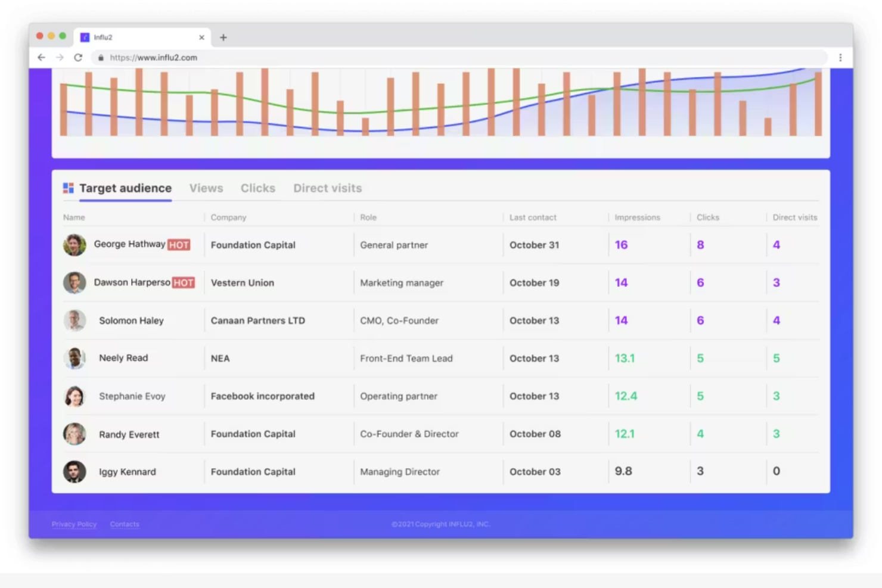Open the Contacts link
Image resolution: width=882 pixels, height=588 pixels.
(x=125, y=524)
